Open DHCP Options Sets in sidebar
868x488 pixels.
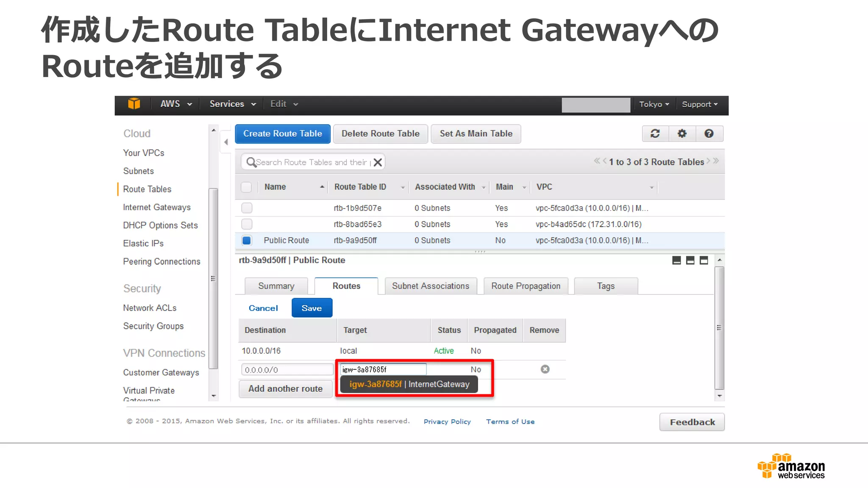click(160, 225)
